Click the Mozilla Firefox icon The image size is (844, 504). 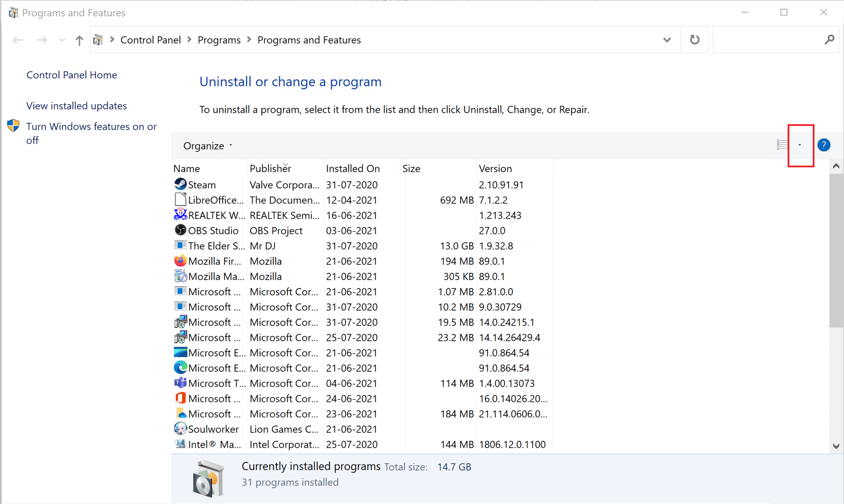pyautogui.click(x=180, y=261)
